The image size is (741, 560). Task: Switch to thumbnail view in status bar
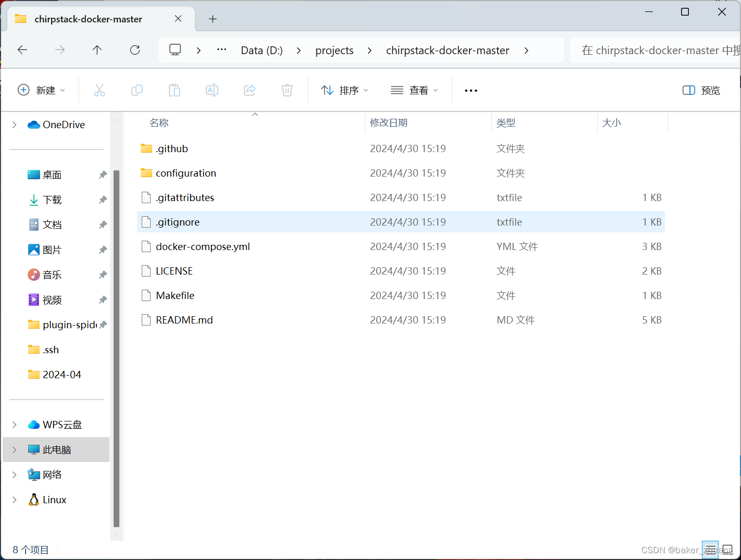726,550
